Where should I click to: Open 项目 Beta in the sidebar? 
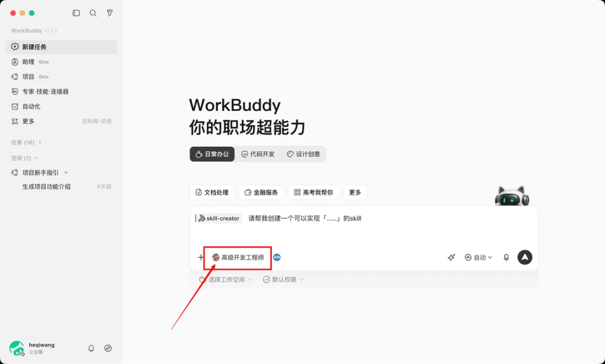[x=62, y=77]
